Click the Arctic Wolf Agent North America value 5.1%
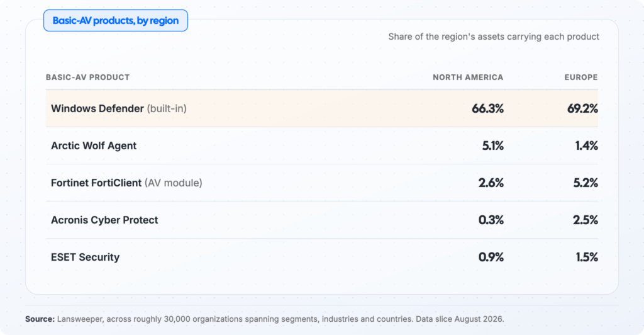 coord(493,145)
